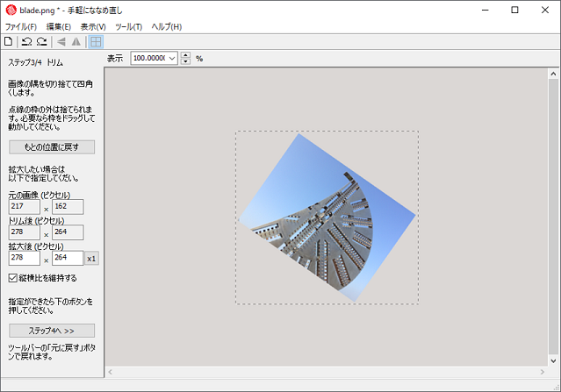Click the app icon in title bar
This screenshot has height=392, width=561.
(x=11, y=11)
